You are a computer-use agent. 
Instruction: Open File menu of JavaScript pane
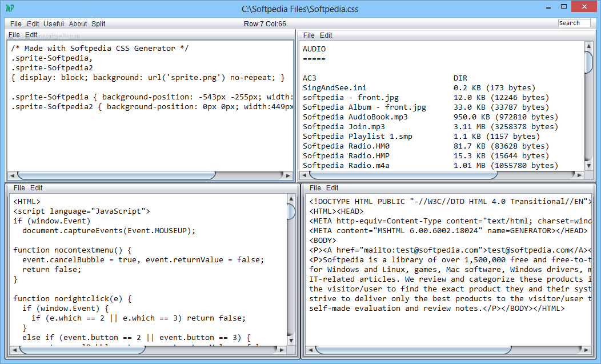(x=19, y=188)
